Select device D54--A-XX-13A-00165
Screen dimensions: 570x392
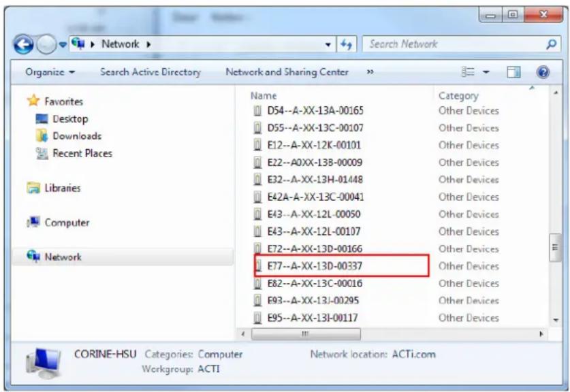click(x=315, y=110)
